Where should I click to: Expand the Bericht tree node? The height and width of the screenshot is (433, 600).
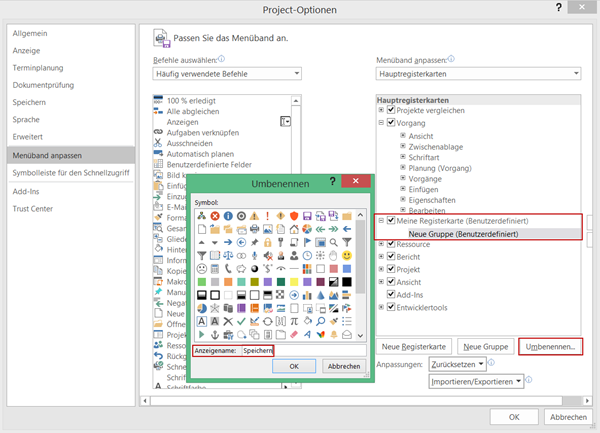(x=380, y=256)
